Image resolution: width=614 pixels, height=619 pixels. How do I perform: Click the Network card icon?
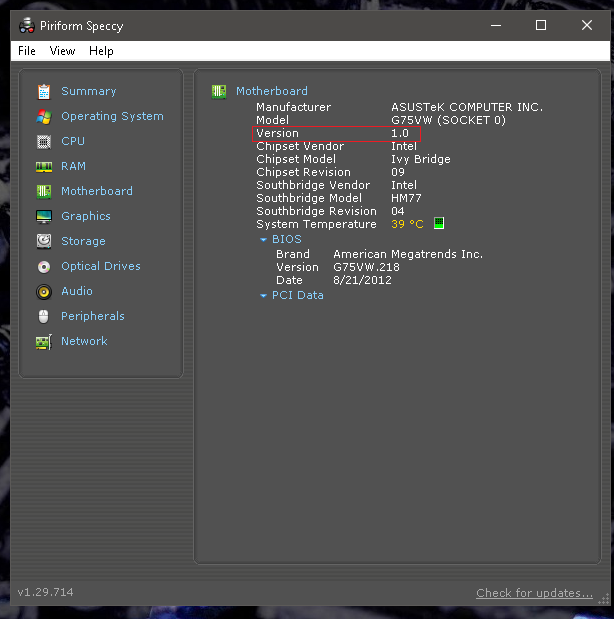[44, 342]
